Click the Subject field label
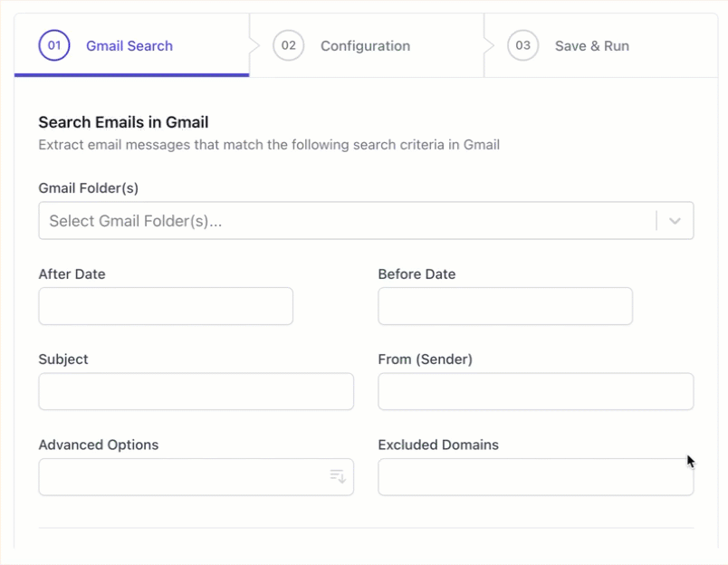The width and height of the screenshot is (728, 565). pos(63,359)
